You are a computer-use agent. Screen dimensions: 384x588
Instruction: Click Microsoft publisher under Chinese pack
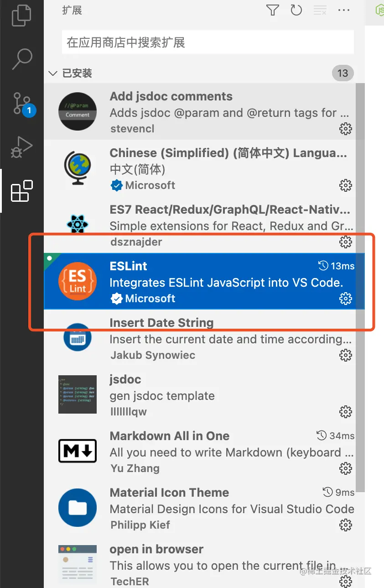pos(150,185)
